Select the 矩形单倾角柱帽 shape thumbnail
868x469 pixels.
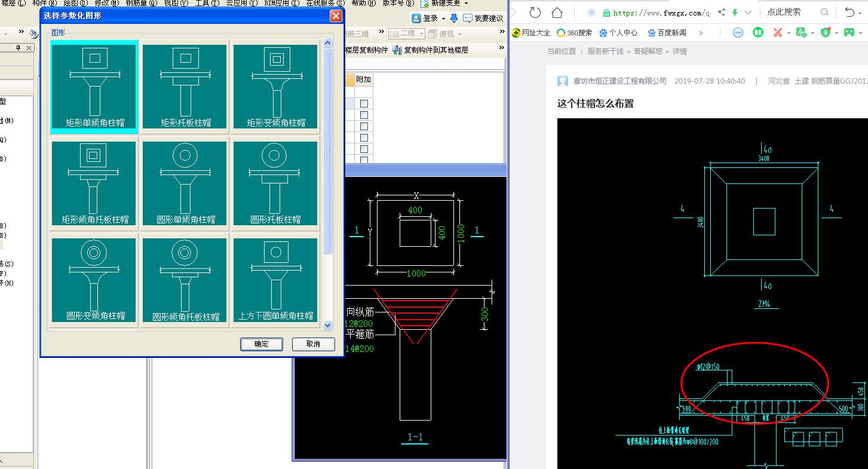point(94,87)
